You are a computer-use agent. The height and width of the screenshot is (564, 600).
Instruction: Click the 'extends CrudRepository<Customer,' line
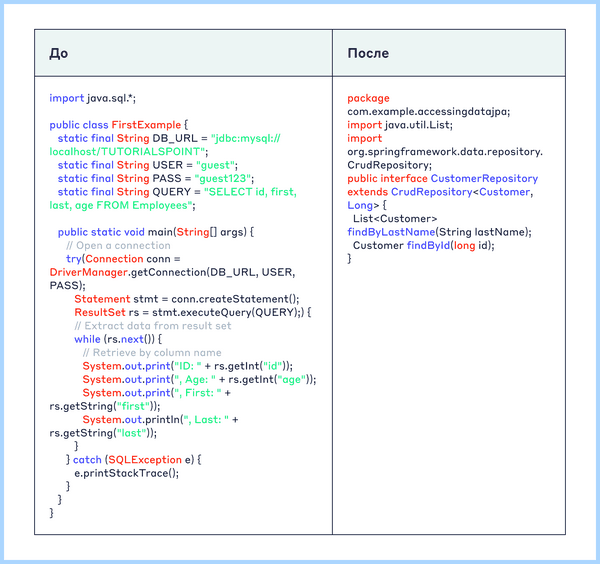tap(440, 192)
